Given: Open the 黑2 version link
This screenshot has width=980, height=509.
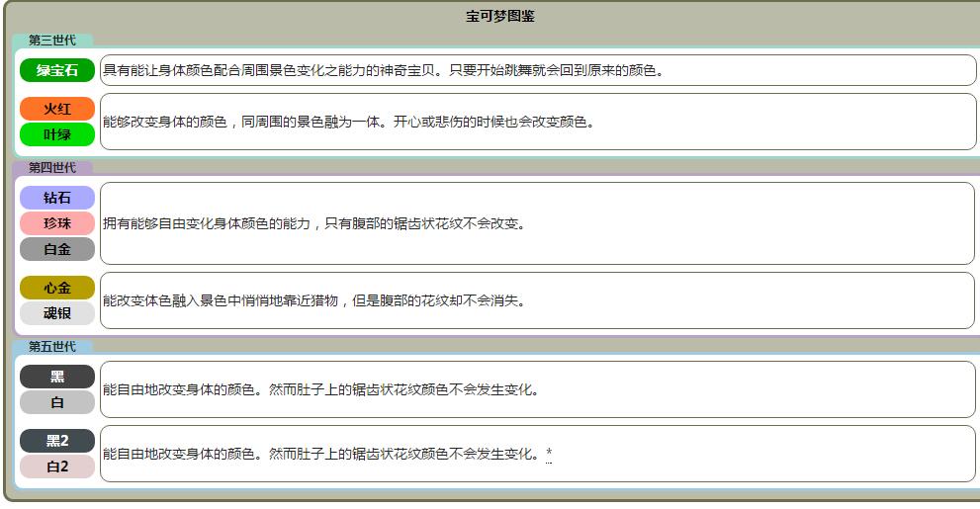Looking at the screenshot, I should coord(57,441).
